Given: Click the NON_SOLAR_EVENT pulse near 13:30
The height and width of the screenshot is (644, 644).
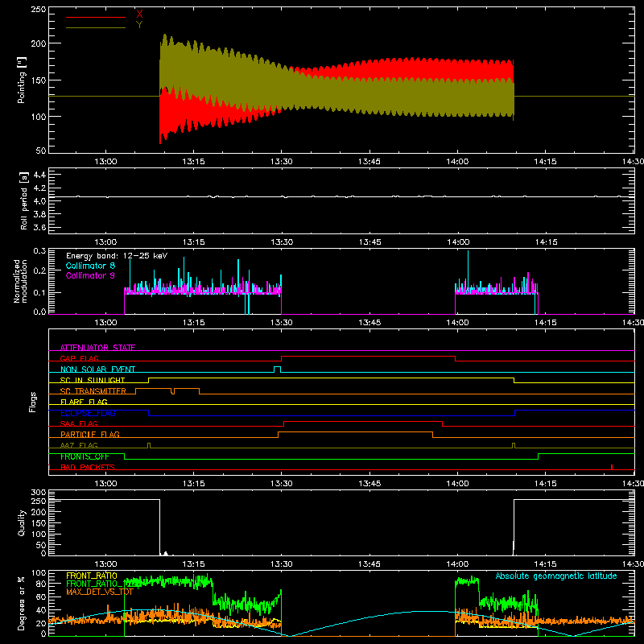Looking at the screenshot, I should coord(277,369).
